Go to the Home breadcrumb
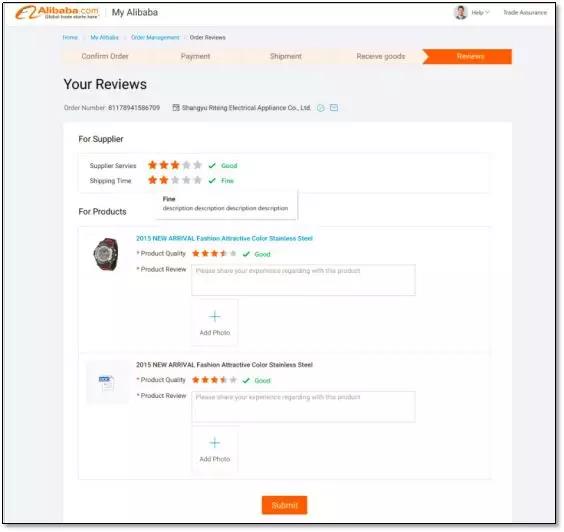 click(x=70, y=37)
